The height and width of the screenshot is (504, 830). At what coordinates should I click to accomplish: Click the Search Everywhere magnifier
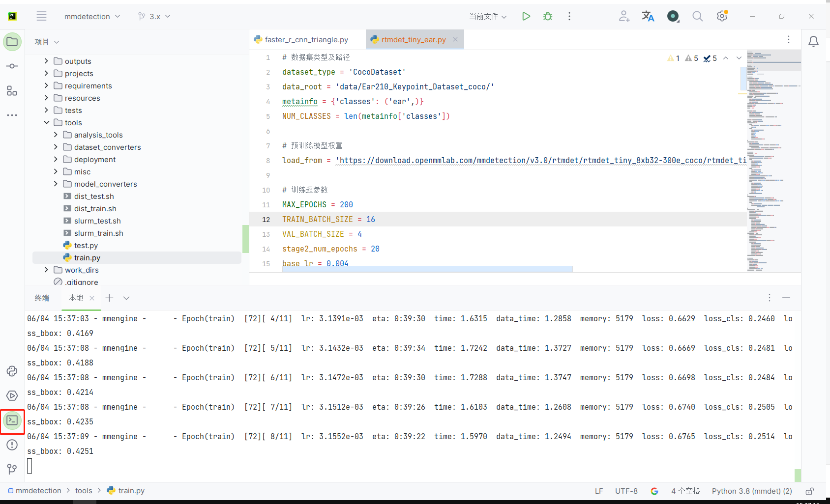click(697, 16)
